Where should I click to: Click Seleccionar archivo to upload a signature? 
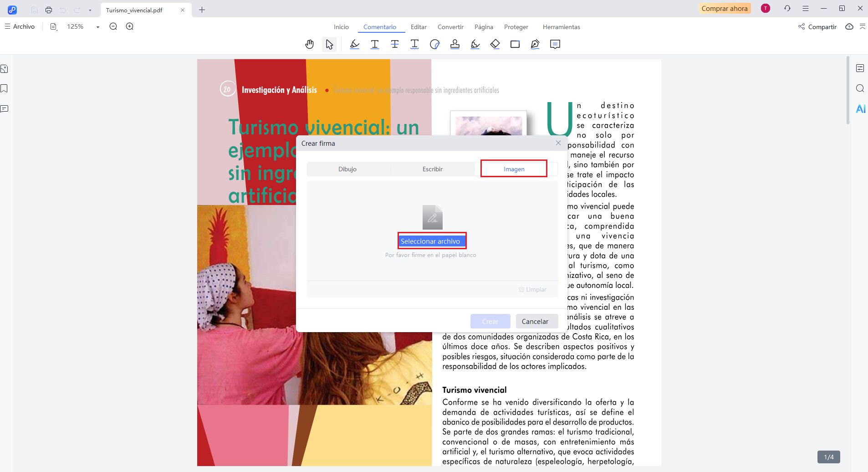click(432, 241)
